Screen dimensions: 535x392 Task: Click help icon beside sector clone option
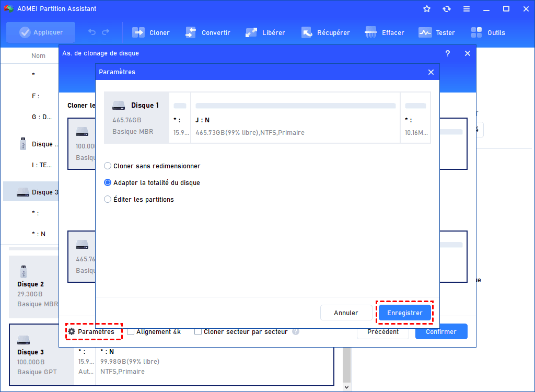tap(296, 331)
